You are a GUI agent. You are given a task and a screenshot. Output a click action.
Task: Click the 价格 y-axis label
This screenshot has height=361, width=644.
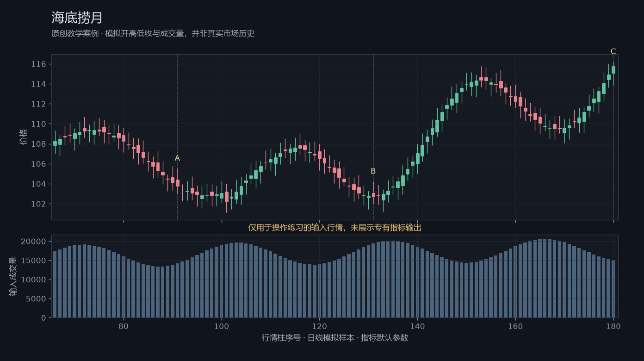(x=23, y=137)
